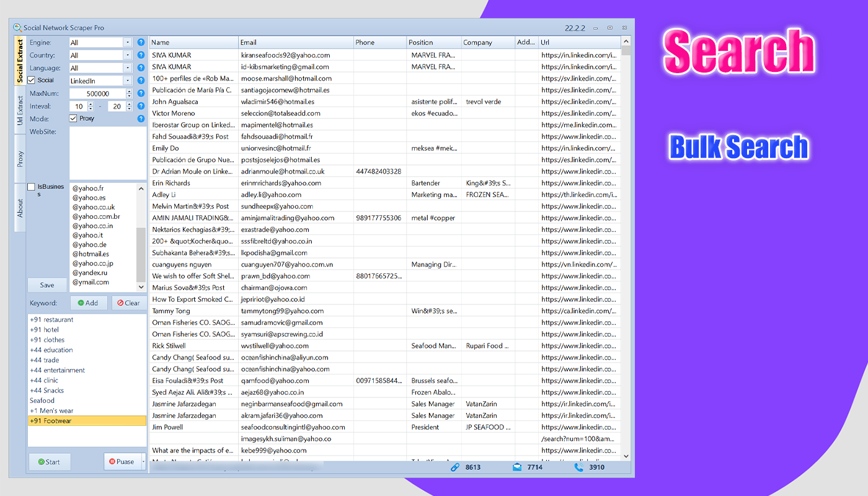Image resolution: width=868 pixels, height=496 pixels.
Task: Open the Engine dropdown
Action: [x=129, y=42]
